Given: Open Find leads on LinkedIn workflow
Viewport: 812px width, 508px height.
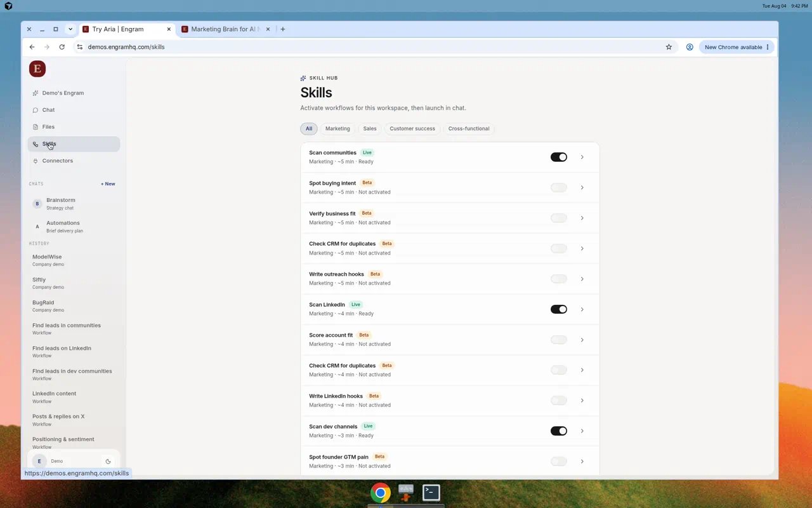Looking at the screenshot, I should point(74,352).
